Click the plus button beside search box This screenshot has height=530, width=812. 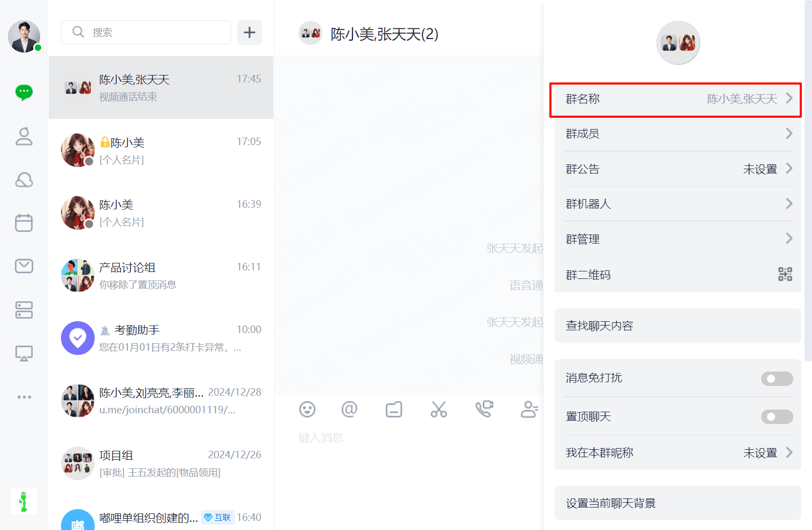[249, 33]
